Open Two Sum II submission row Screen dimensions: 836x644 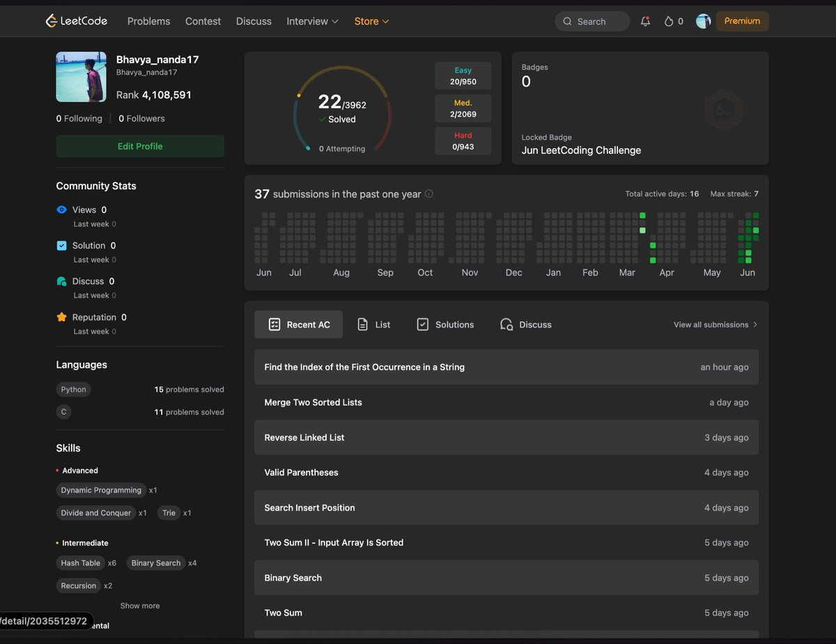(x=506, y=542)
